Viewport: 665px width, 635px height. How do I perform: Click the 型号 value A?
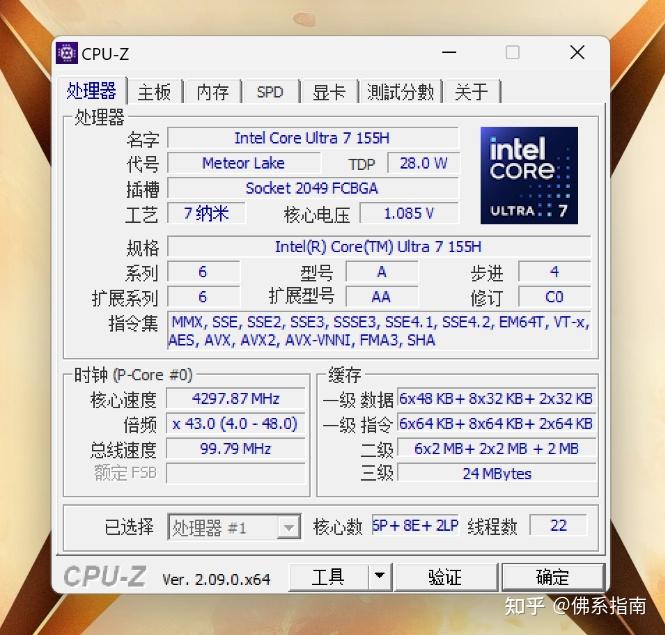coord(382,271)
